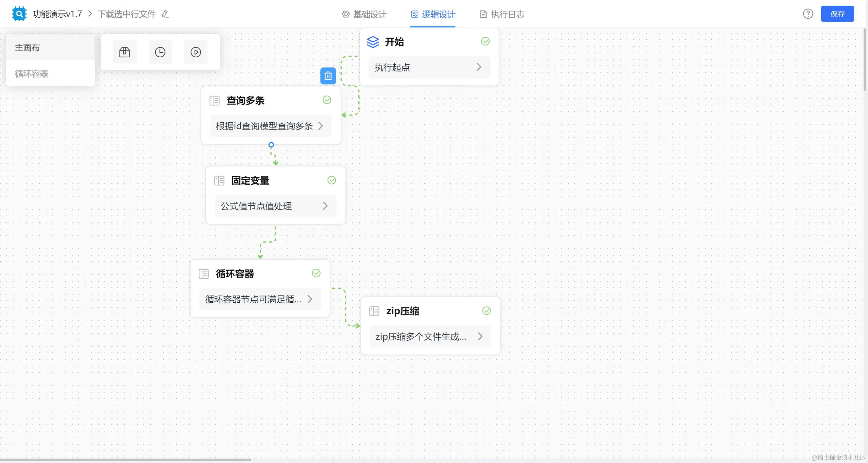Expand 执行起点 row in 开始 node
The image size is (868, 463).
click(x=479, y=67)
